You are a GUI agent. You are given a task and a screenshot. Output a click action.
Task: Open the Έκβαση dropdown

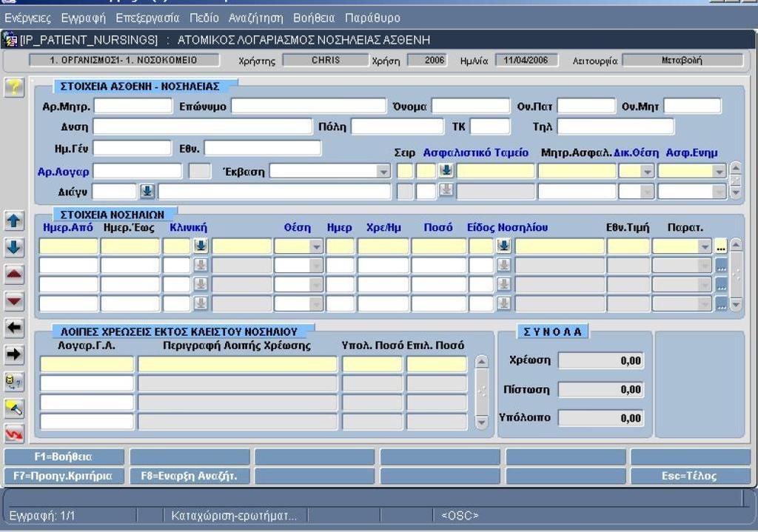point(383,171)
